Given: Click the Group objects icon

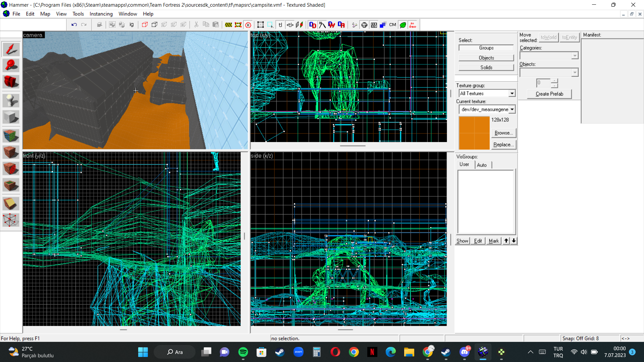Looking at the screenshot, I should tap(112, 25).
